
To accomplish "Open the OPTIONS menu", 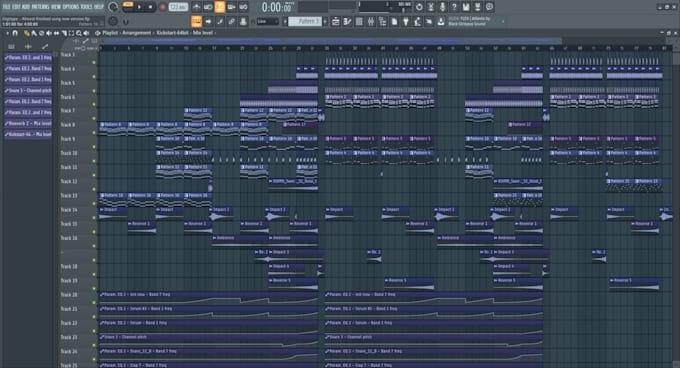I will 72,7.
